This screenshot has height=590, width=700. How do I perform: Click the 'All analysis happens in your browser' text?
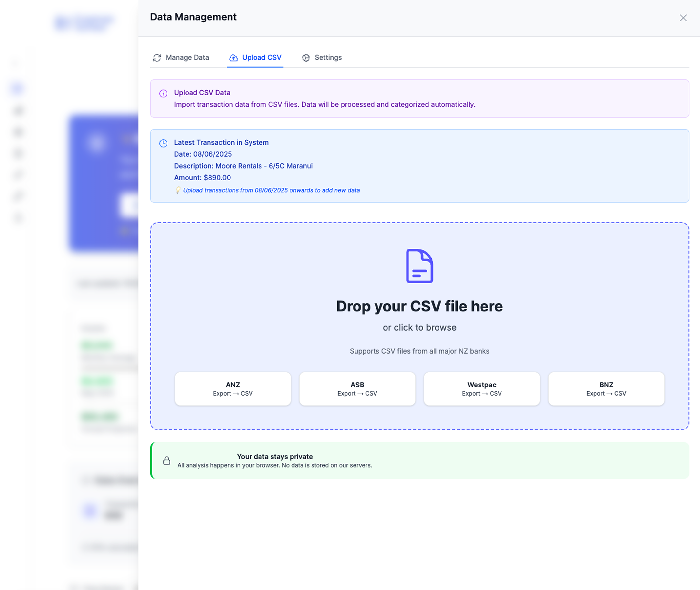pyautogui.click(x=274, y=465)
